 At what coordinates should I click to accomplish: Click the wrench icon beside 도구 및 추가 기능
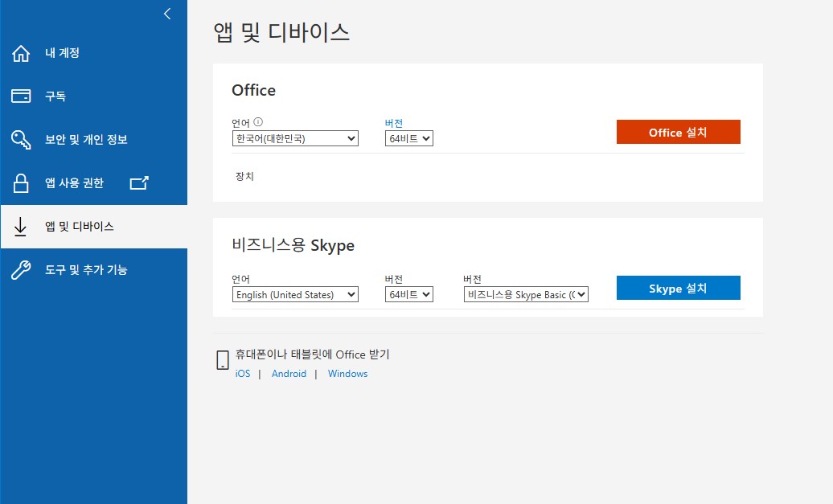[21, 270]
